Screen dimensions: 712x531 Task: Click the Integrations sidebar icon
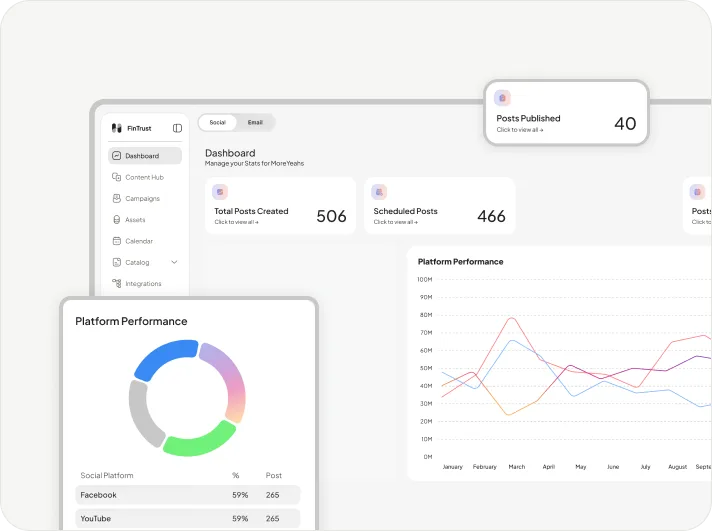(117, 283)
